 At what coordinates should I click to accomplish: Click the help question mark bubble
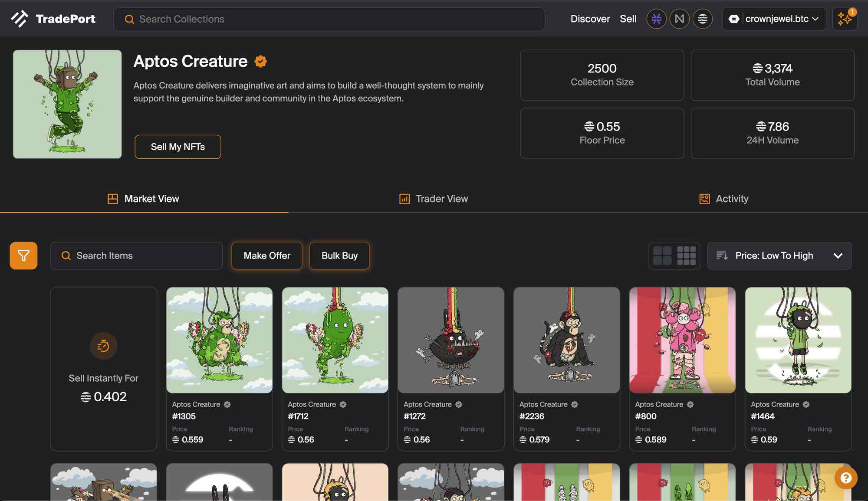[845, 478]
